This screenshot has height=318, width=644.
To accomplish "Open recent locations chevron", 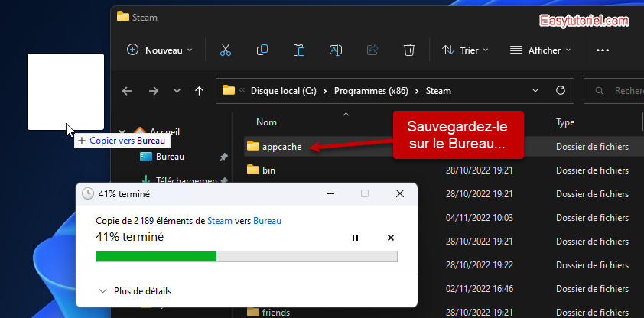I will [x=177, y=91].
